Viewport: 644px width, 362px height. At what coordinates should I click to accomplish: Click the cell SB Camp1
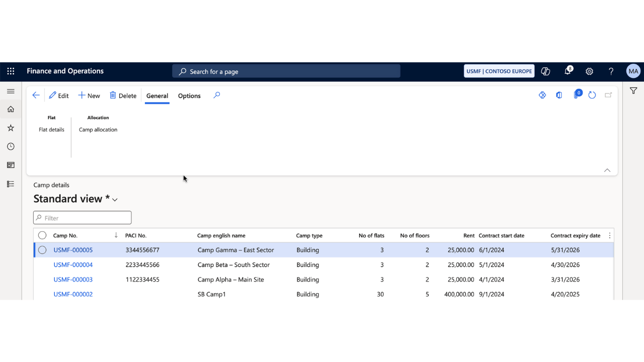point(211,294)
